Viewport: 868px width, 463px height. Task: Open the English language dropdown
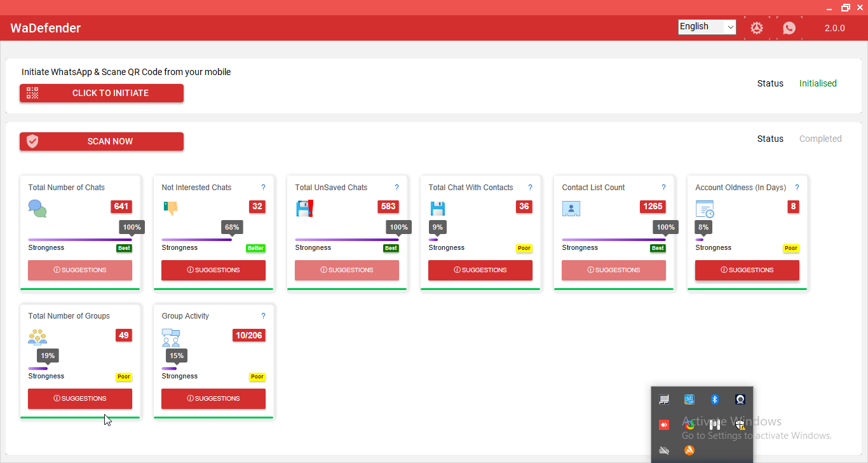tap(707, 27)
